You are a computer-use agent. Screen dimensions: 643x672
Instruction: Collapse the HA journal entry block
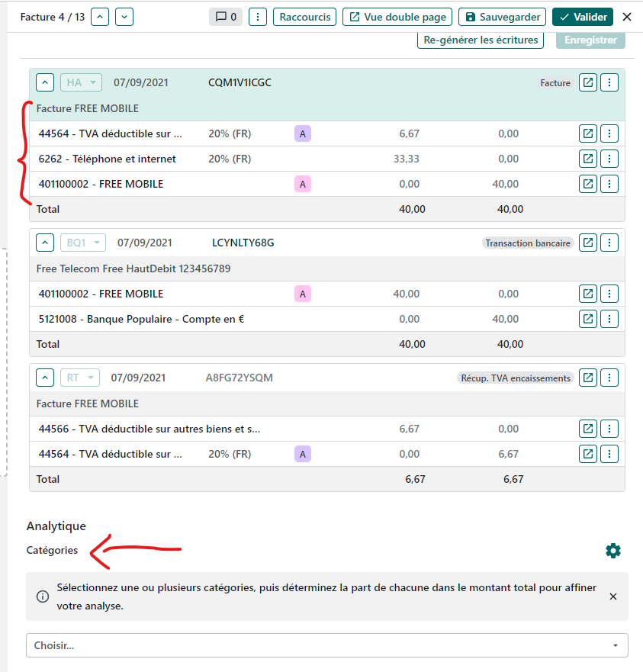click(45, 82)
